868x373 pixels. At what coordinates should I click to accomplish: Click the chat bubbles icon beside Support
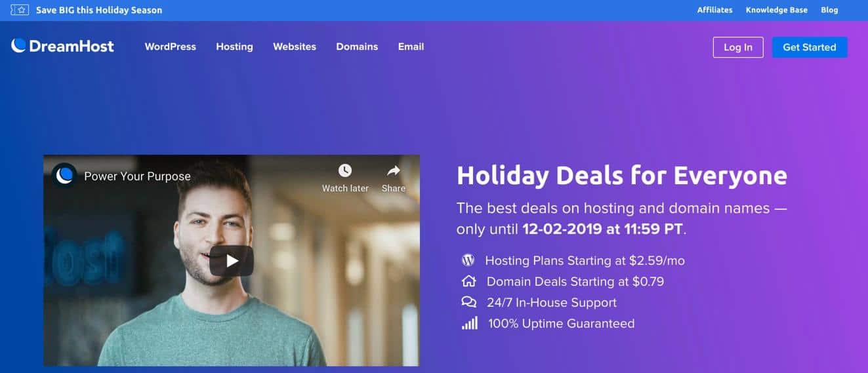(468, 302)
